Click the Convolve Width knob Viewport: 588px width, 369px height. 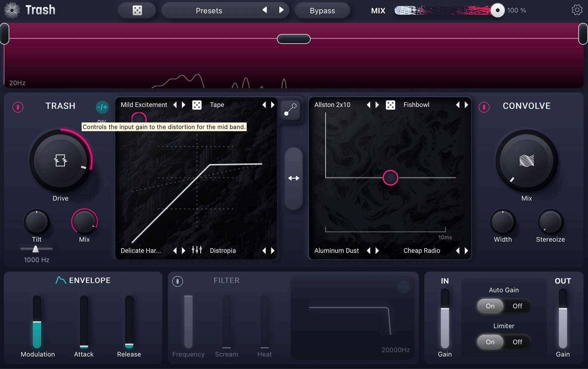(503, 222)
